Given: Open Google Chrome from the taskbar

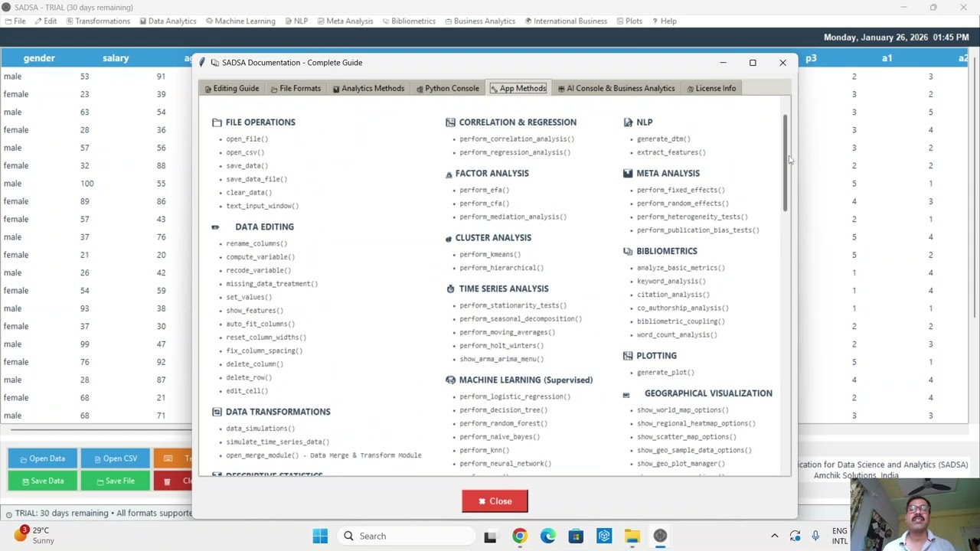Looking at the screenshot, I should pyautogui.click(x=519, y=536).
